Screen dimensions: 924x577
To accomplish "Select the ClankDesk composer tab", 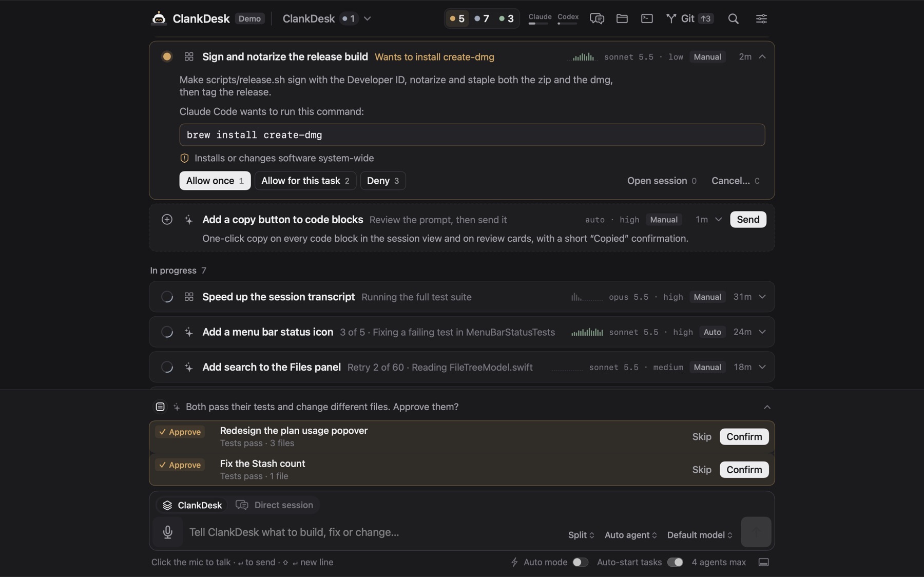I will (x=192, y=505).
